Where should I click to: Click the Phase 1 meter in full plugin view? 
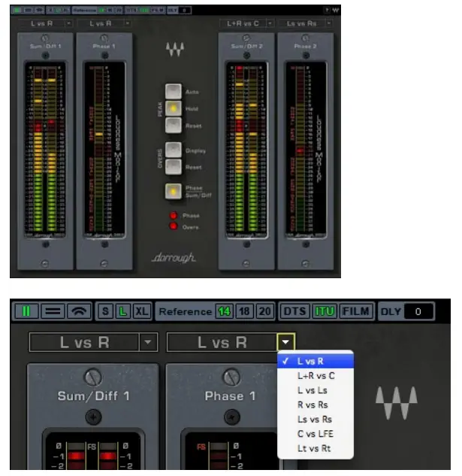point(104,150)
